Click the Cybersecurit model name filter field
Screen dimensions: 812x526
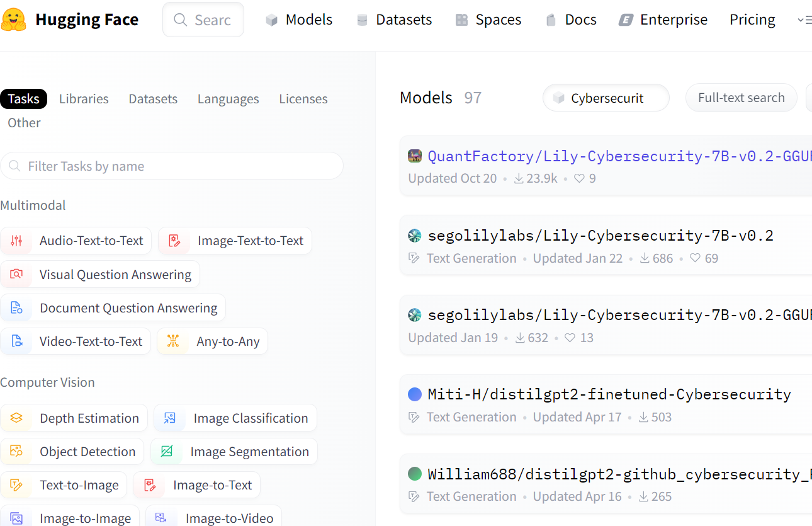point(606,98)
